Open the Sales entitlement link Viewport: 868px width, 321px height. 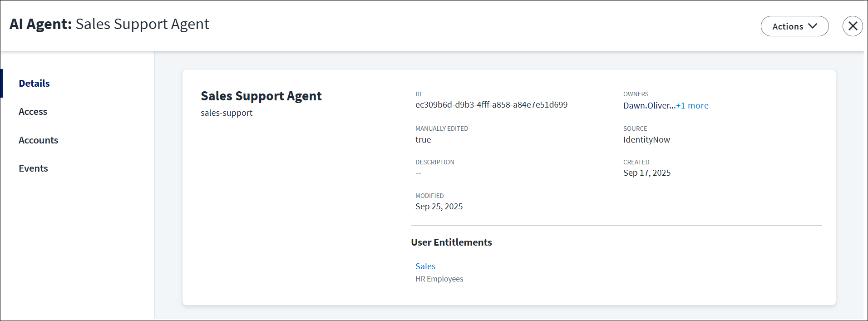click(425, 267)
